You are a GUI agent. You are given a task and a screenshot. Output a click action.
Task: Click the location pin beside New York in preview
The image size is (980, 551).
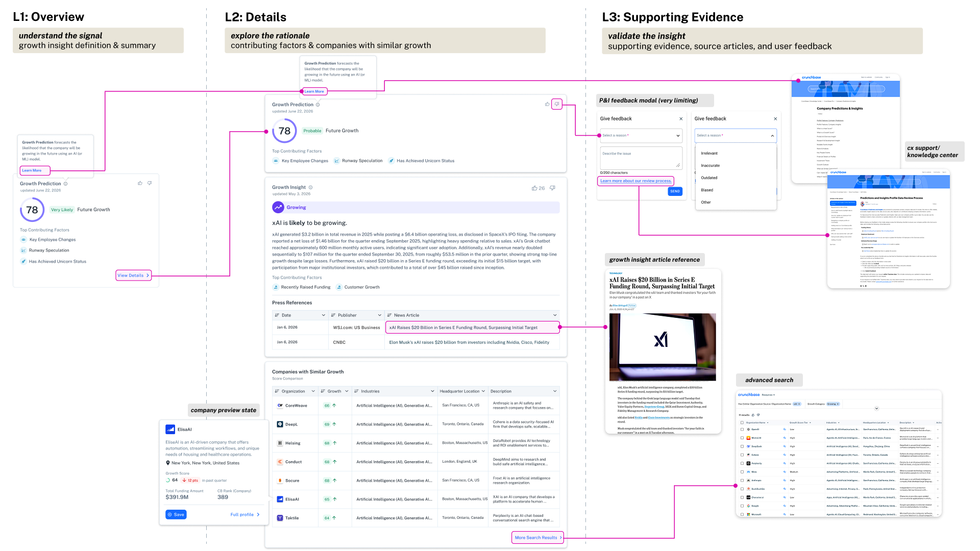(168, 463)
